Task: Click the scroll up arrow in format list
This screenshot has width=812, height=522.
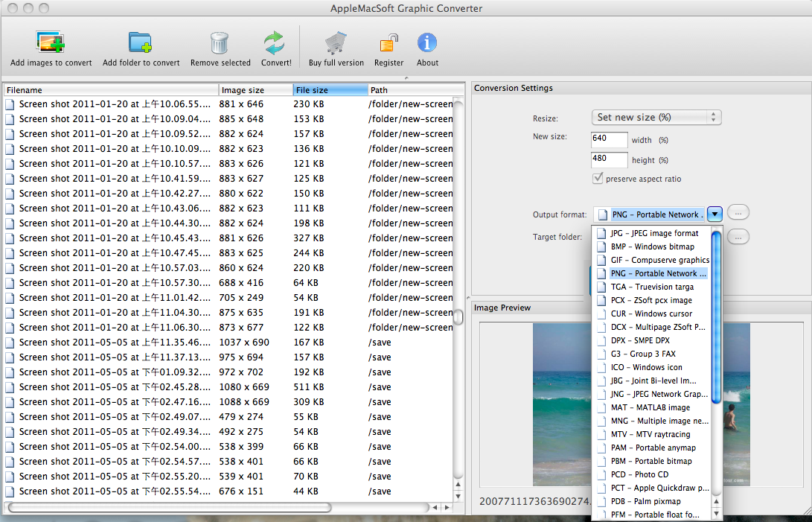Action: tap(717, 502)
